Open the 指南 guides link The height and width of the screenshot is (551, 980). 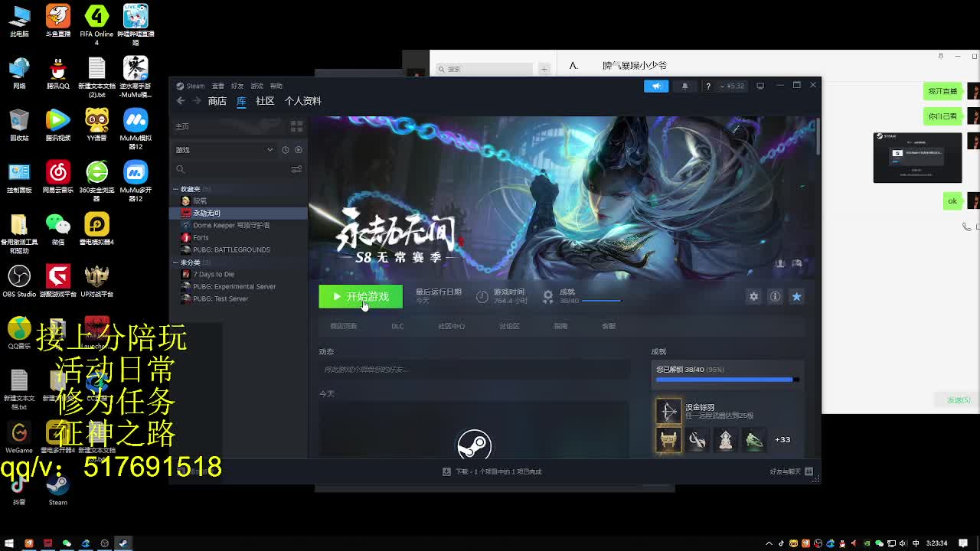tap(560, 326)
